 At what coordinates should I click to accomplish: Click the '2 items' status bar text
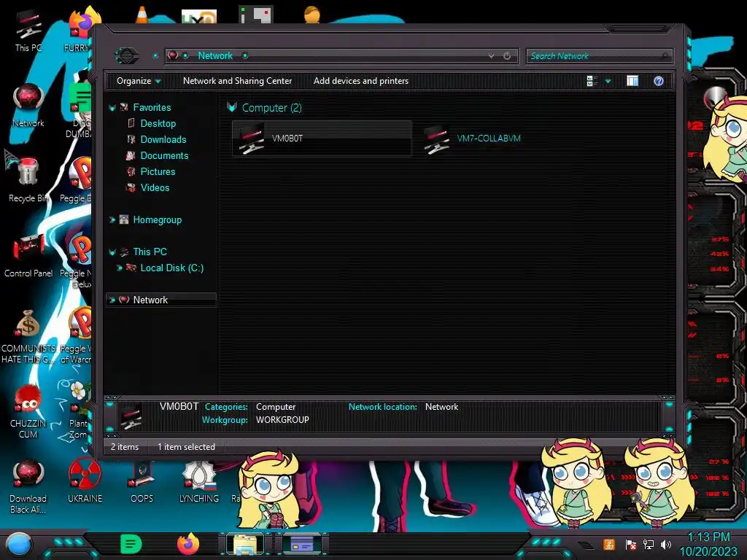coord(125,447)
